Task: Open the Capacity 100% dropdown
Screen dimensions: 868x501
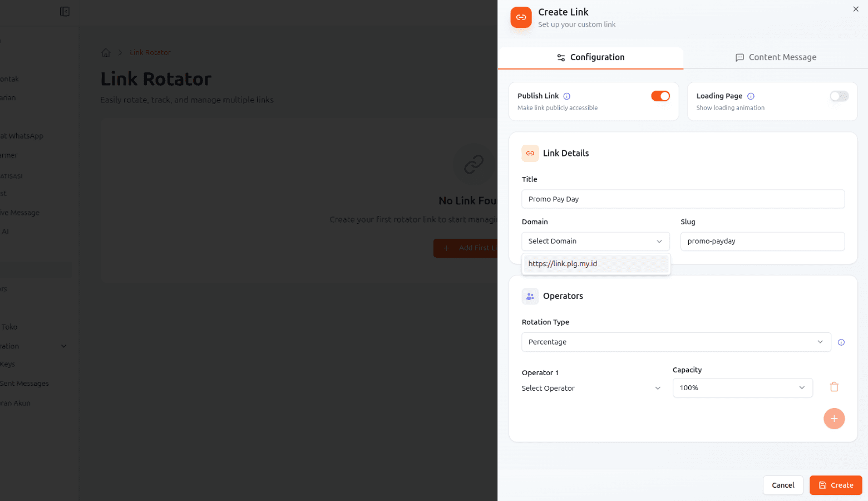Action: (x=742, y=388)
